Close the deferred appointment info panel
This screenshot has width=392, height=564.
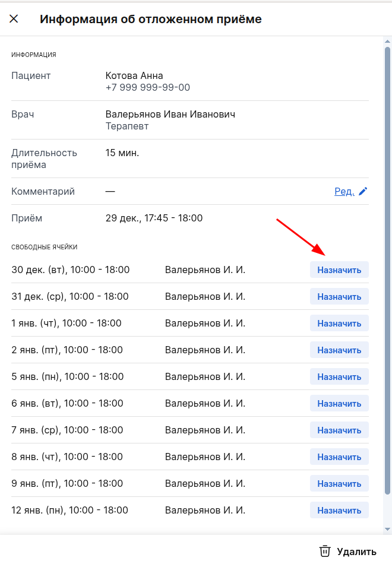[x=14, y=19]
